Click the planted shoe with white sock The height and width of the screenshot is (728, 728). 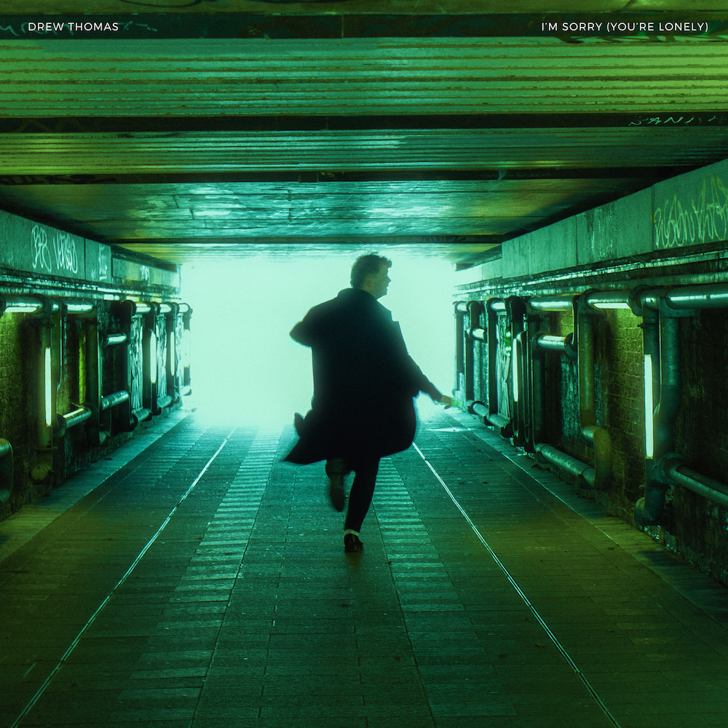pyautogui.click(x=353, y=540)
